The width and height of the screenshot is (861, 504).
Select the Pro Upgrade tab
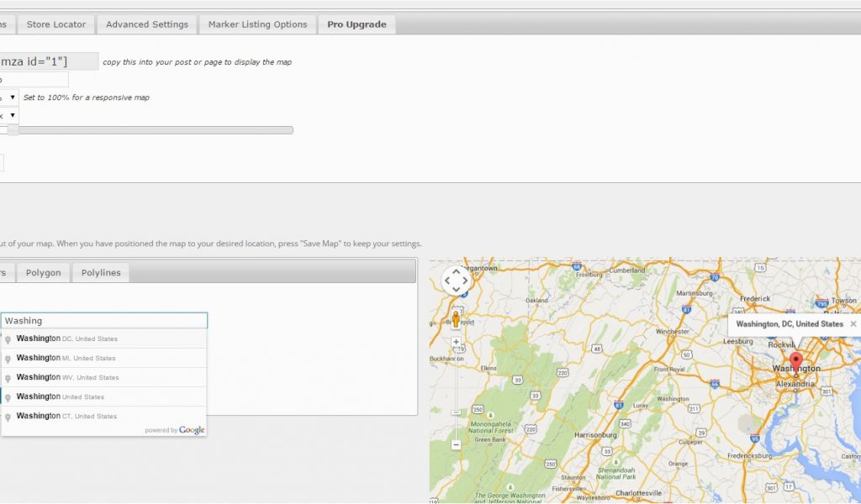(357, 24)
